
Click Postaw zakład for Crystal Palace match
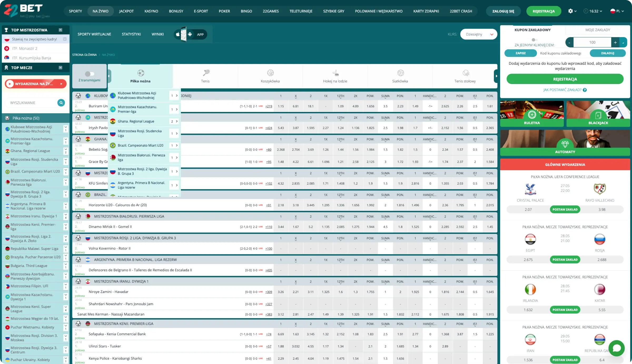click(565, 209)
